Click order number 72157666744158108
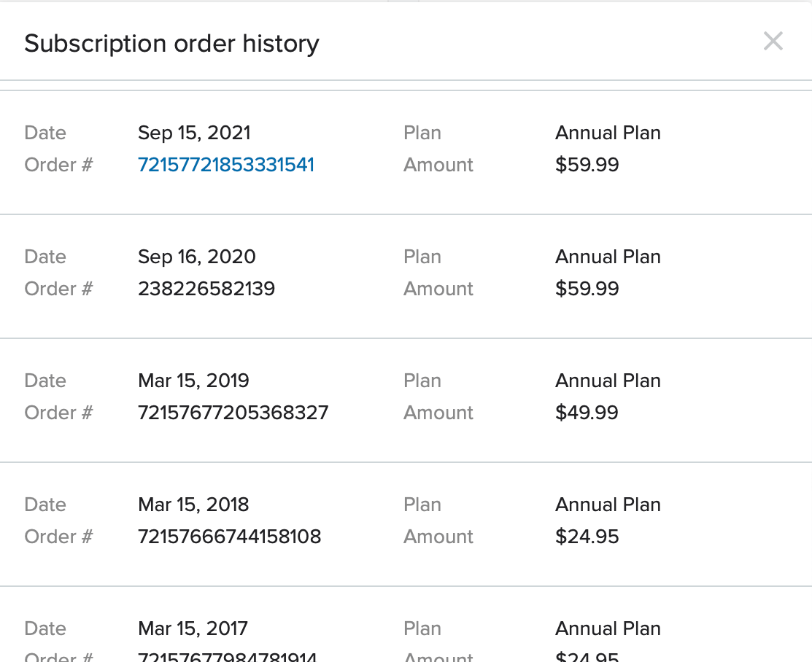Screen dimensions: 812x662 [x=229, y=537]
